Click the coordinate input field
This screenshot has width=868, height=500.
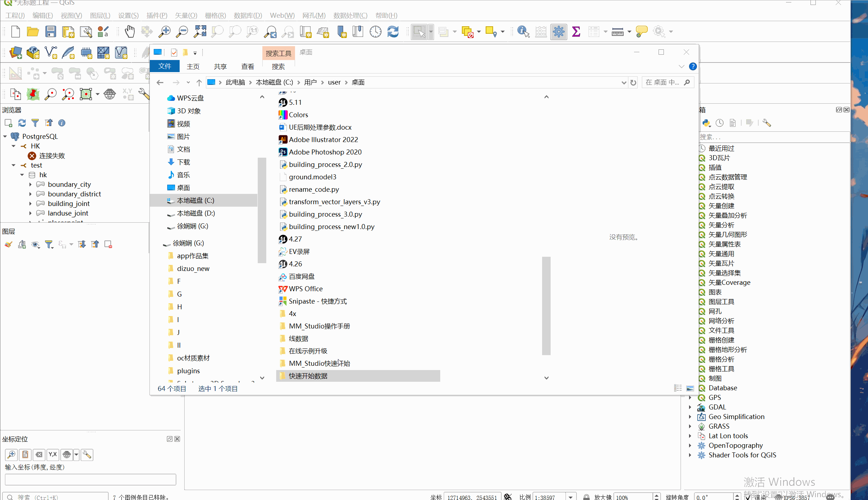tap(91, 479)
